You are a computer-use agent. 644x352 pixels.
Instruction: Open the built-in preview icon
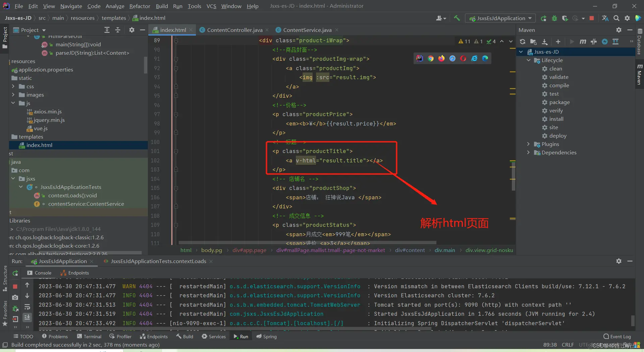(420, 58)
